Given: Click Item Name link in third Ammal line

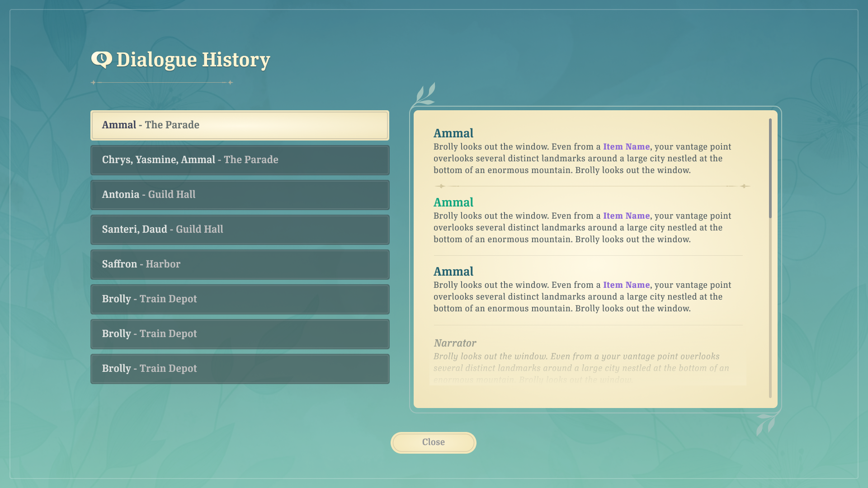Looking at the screenshot, I should pyautogui.click(x=626, y=285).
